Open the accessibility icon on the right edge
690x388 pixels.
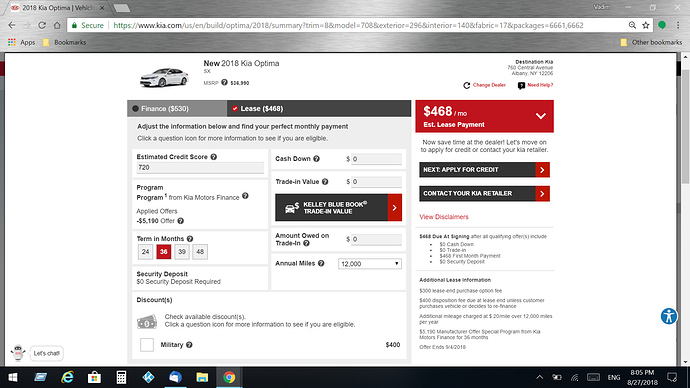(x=669, y=316)
